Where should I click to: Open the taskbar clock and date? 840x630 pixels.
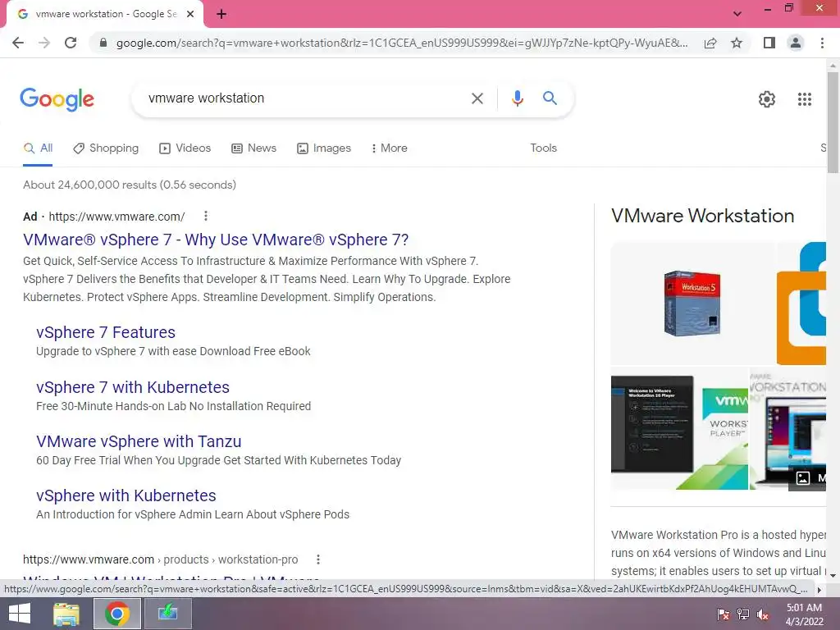coord(804,614)
